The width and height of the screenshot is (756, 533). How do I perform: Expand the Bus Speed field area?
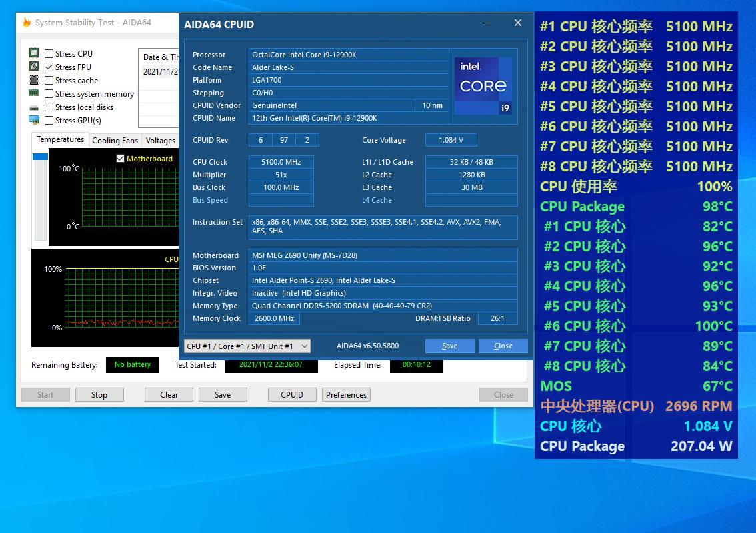[x=281, y=200]
